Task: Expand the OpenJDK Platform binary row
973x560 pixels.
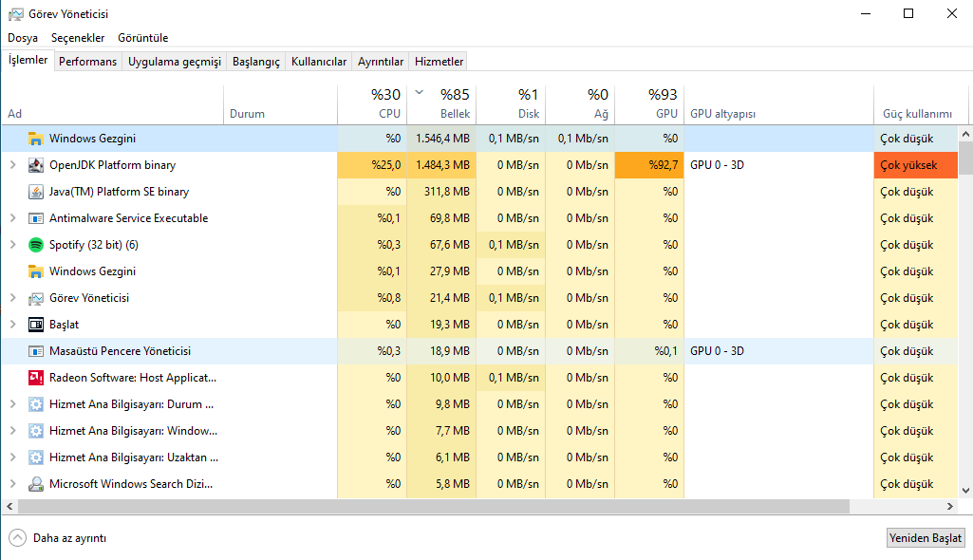Action: coord(12,165)
